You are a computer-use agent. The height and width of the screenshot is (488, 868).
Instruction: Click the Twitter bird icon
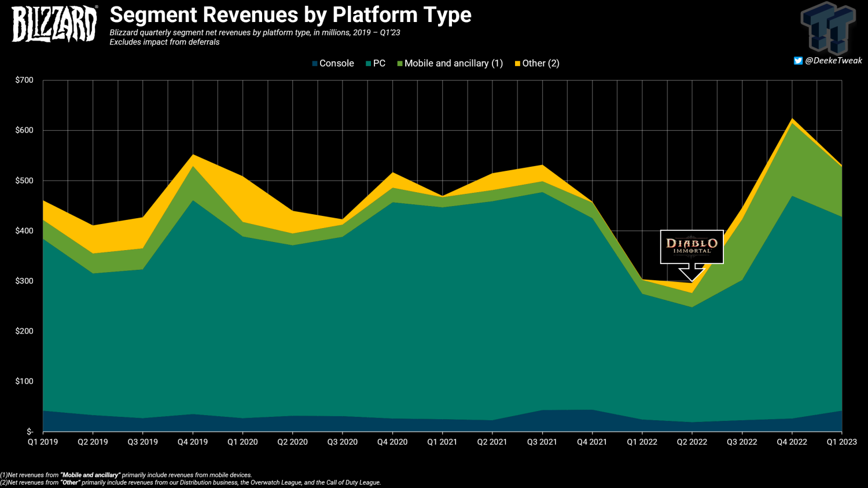coord(798,61)
